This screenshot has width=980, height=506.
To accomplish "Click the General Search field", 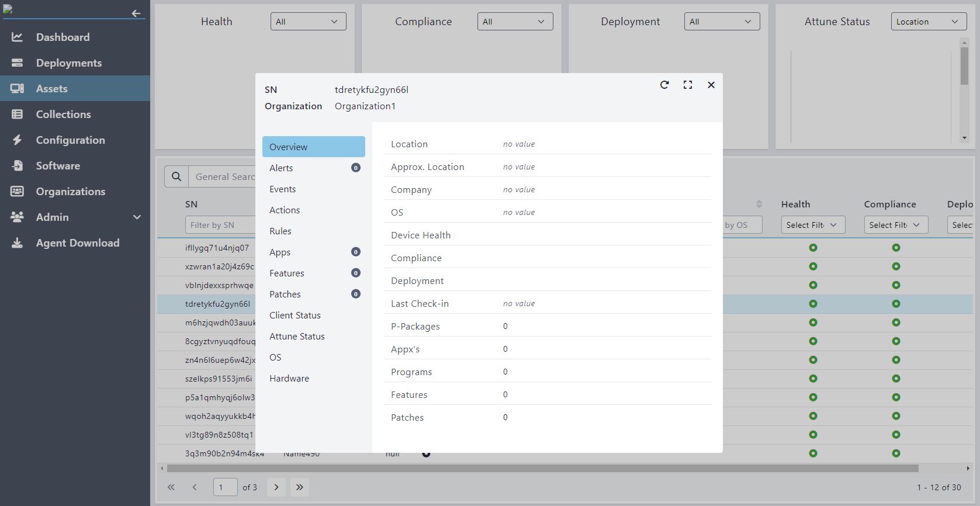I will pos(222,176).
